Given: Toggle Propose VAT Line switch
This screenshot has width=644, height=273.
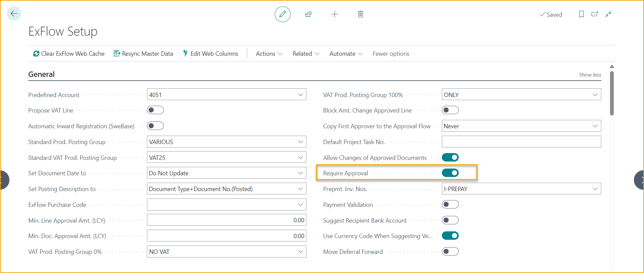Looking at the screenshot, I should pos(155,110).
